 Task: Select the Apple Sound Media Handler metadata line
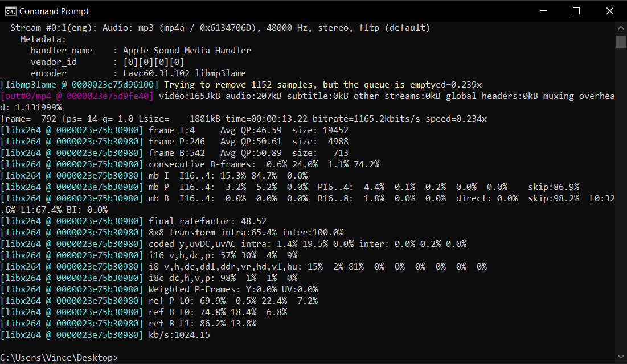pos(142,50)
